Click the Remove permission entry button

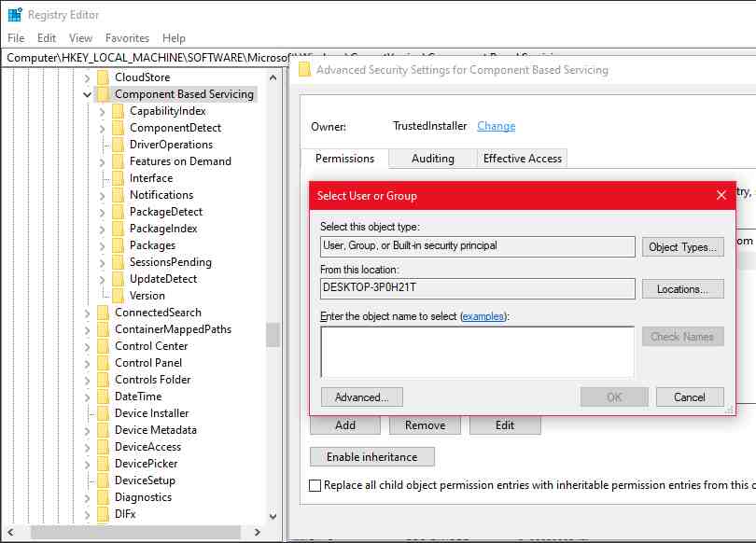point(426,425)
